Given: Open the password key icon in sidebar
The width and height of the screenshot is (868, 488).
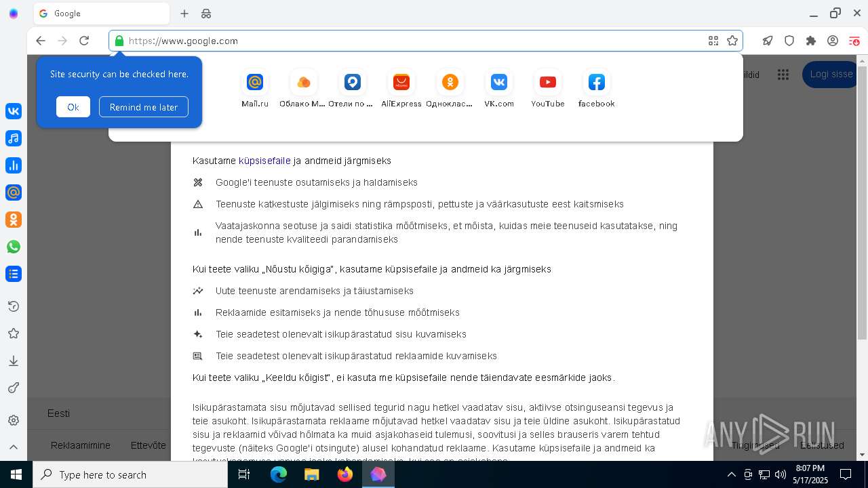Looking at the screenshot, I should (x=14, y=388).
